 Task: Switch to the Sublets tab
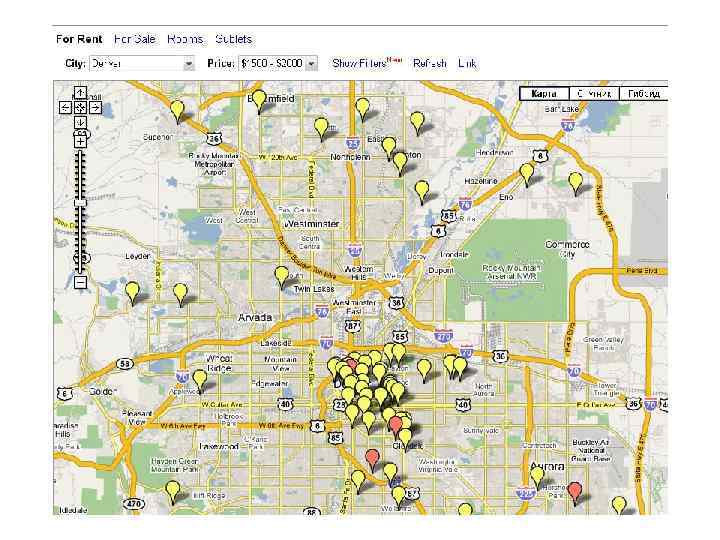(234, 39)
